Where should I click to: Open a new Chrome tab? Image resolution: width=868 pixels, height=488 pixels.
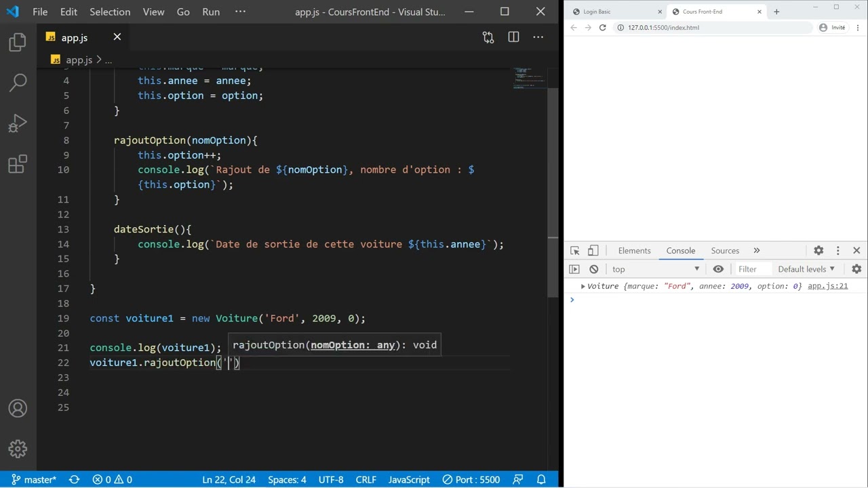point(776,12)
